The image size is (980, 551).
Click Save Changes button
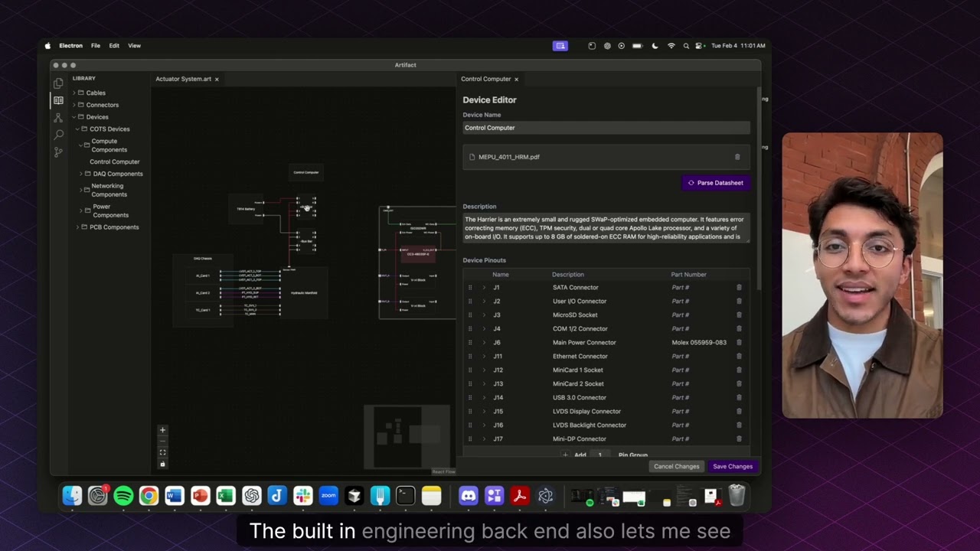click(x=733, y=466)
